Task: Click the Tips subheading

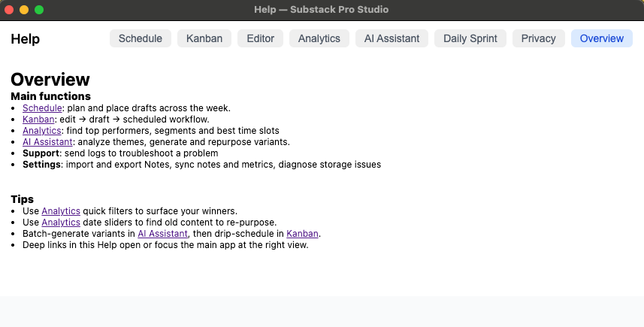Action: point(23,199)
